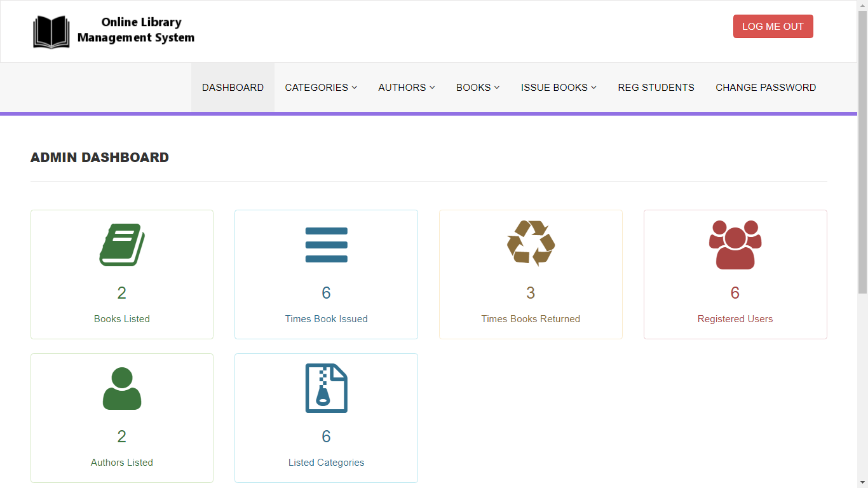Open the ISSUE BOOKS dropdown
This screenshot has height=488, width=868.
pyautogui.click(x=558, y=87)
